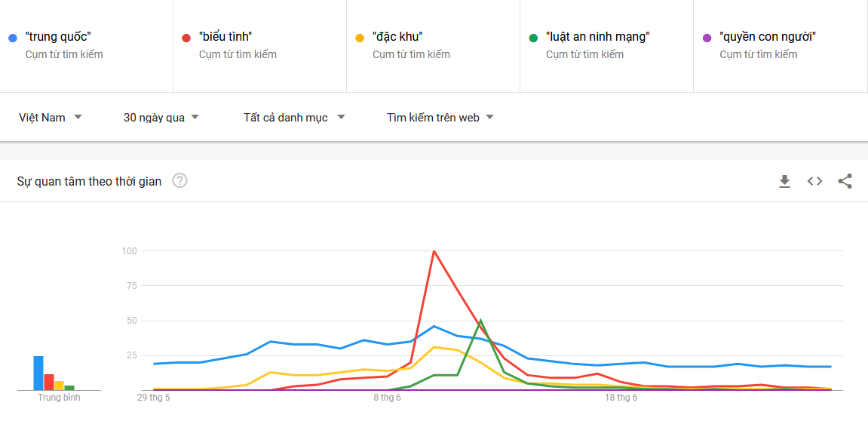Click the purple dot beside "quyền con người"
The height and width of the screenshot is (421, 868).
(707, 37)
